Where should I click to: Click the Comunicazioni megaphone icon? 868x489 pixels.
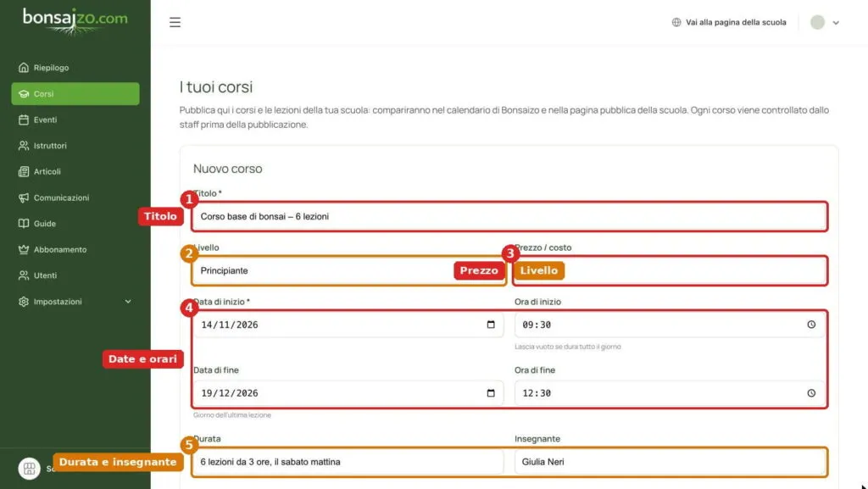[23, 197]
